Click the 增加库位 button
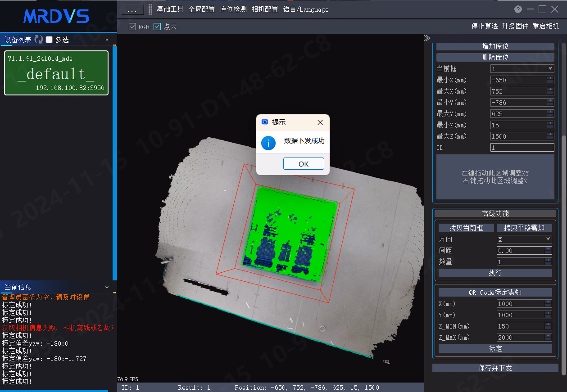The height and width of the screenshot is (392, 567). [495, 46]
